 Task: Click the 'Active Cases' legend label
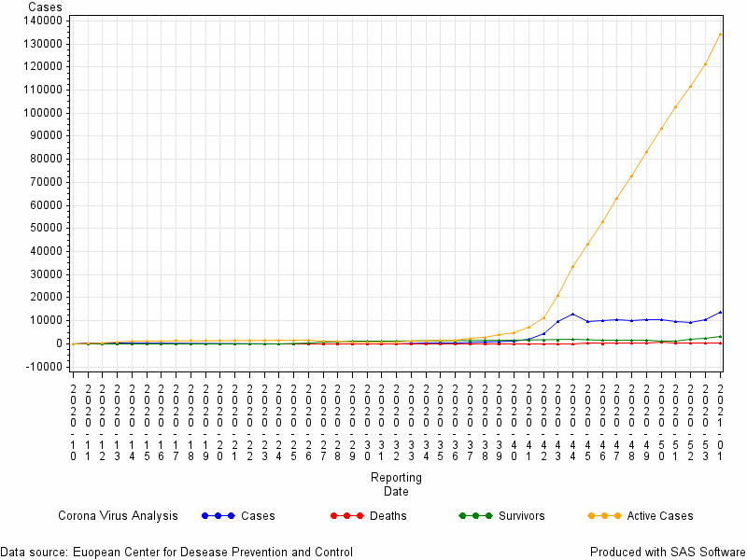coord(660,516)
